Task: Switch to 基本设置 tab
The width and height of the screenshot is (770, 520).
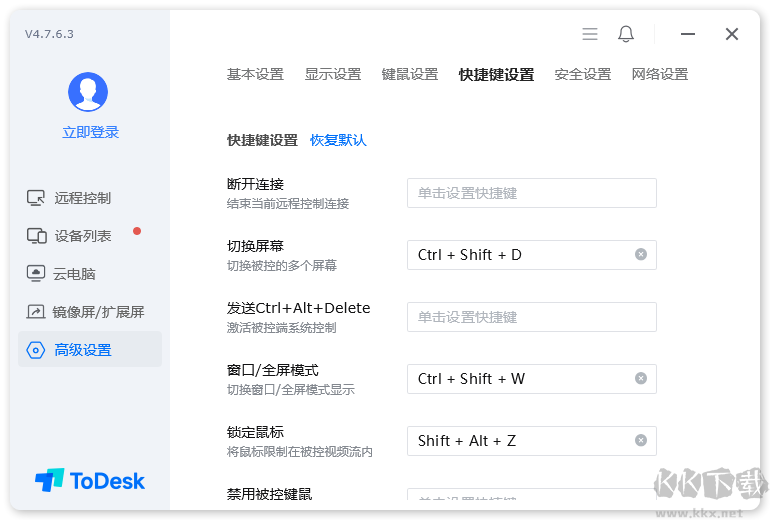Action: [255, 74]
